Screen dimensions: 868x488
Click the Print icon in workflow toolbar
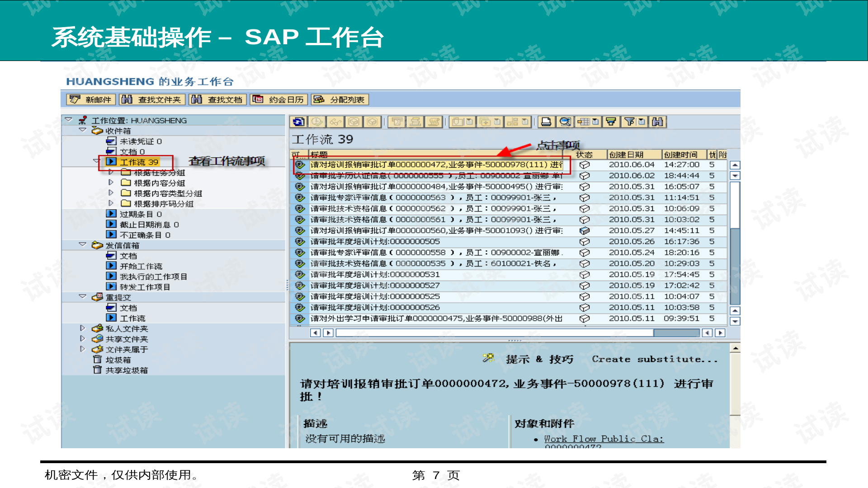click(546, 122)
